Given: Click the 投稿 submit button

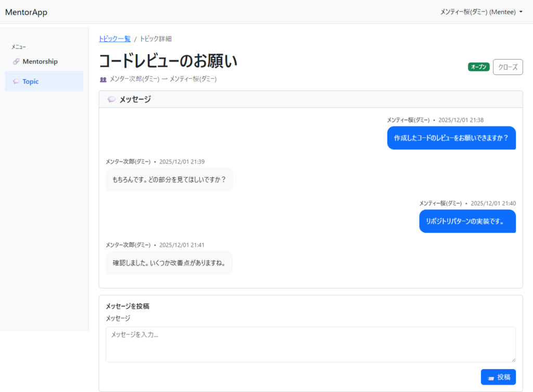Looking at the screenshot, I should click(x=498, y=377).
